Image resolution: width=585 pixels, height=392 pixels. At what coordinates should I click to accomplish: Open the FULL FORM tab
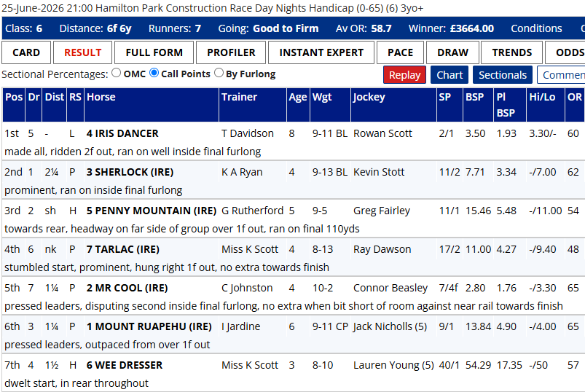[x=154, y=52]
